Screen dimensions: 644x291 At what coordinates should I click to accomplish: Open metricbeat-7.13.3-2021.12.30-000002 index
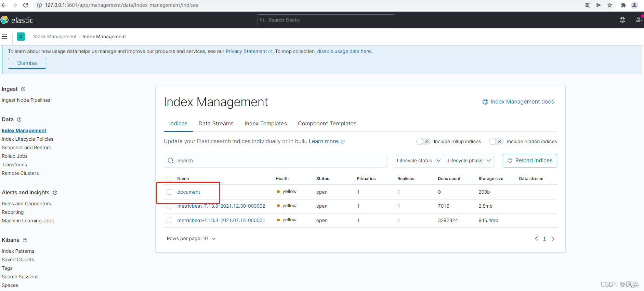pyautogui.click(x=221, y=206)
